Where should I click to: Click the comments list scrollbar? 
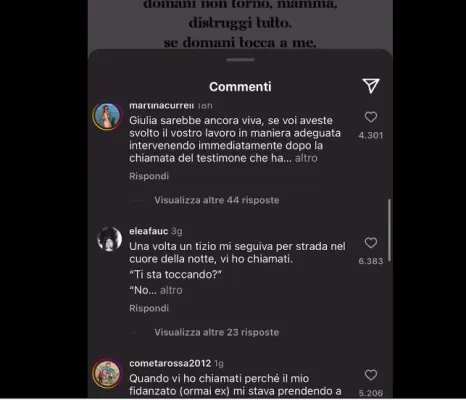tap(389, 230)
